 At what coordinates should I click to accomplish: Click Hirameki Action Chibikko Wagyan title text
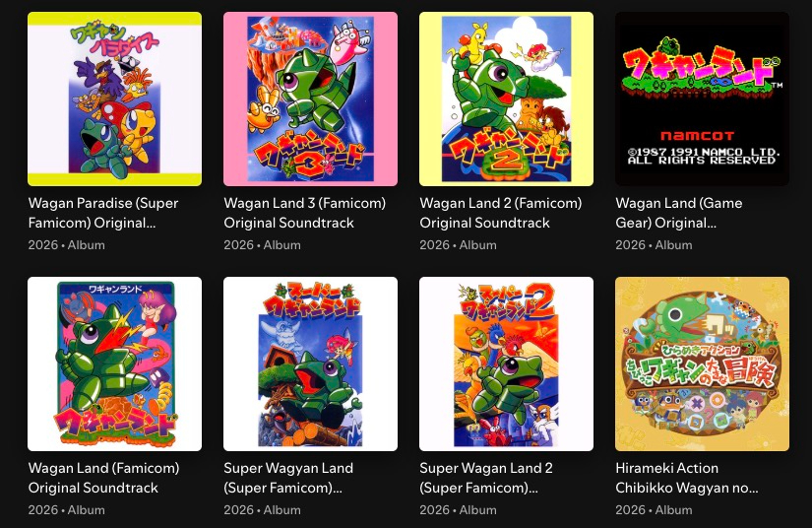tap(686, 478)
